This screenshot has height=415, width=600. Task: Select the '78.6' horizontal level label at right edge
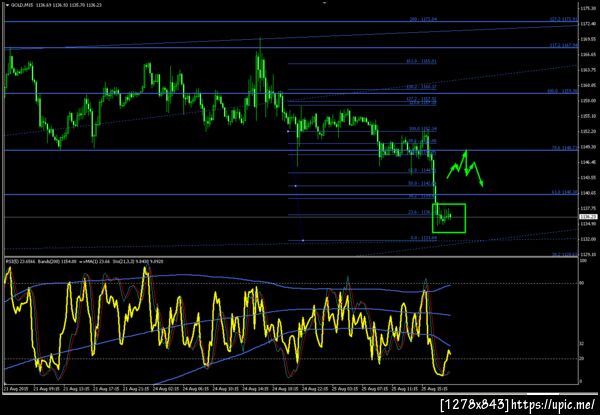(x=565, y=148)
